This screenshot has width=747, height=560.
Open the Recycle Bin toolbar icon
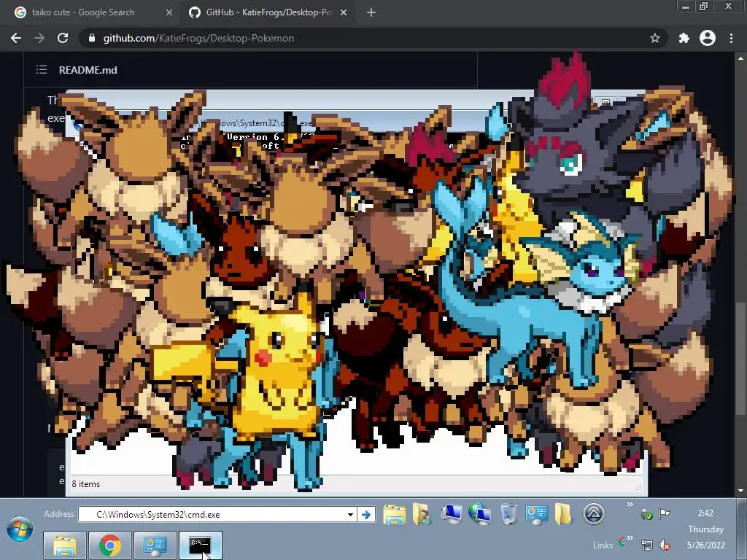(x=508, y=514)
